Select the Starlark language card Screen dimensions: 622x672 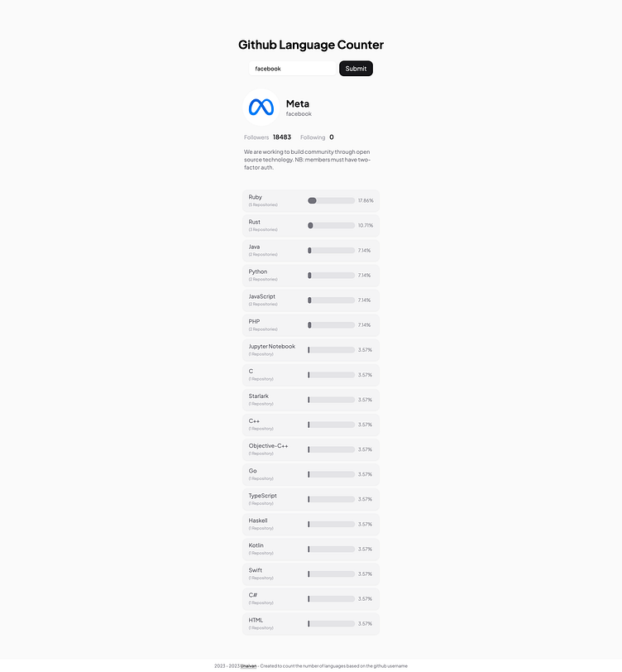pyautogui.click(x=311, y=400)
